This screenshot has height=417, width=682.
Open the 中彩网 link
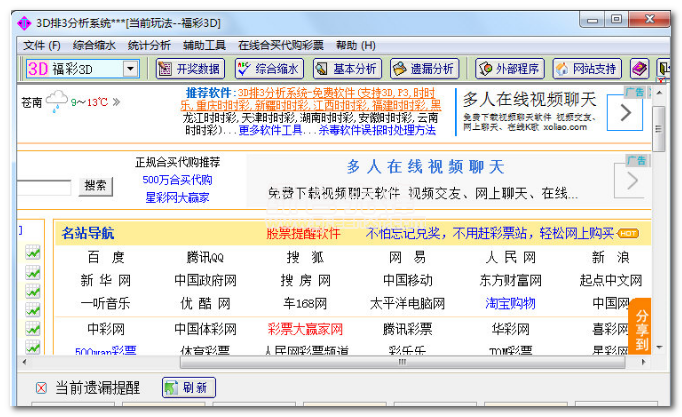coord(106,329)
